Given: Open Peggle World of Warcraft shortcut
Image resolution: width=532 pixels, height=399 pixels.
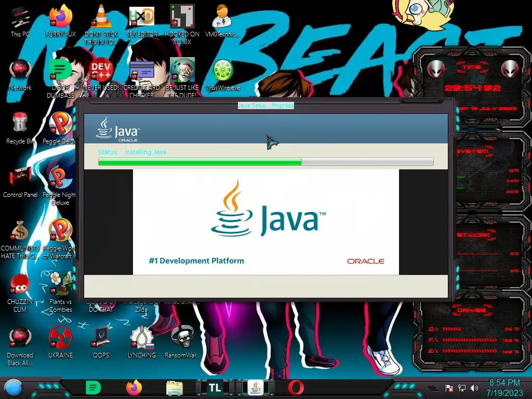Looking at the screenshot, I should pyautogui.click(x=59, y=239).
